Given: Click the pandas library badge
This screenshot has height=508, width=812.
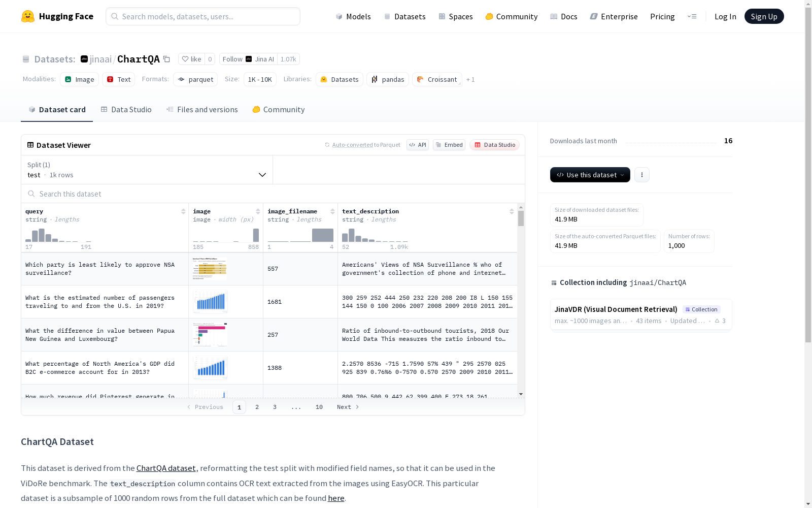Looking at the screenshot, I should point(387,79).
